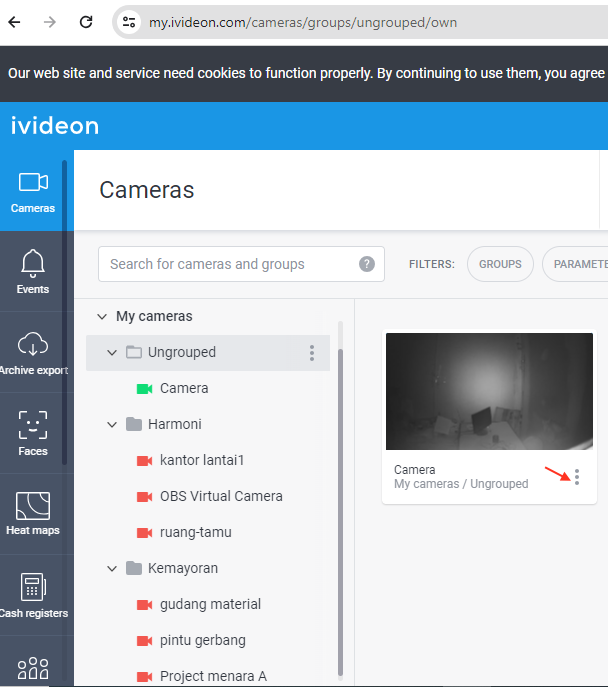Open Cash registers in sidebar

[33, 595]
